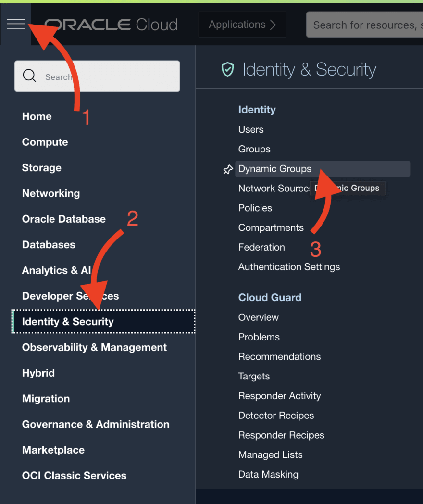Open the Users page
This screenshot has width=423, height=504.
pyautogui.click(x=251, y=129)
